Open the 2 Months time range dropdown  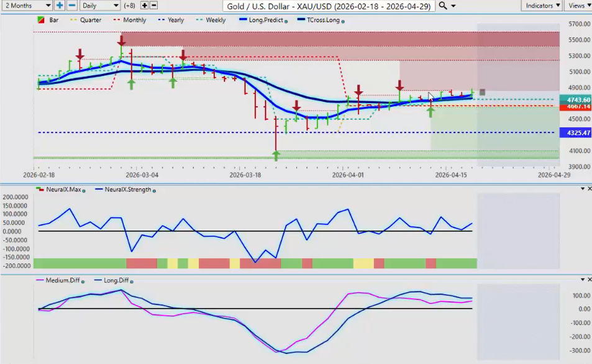click(x=27, y=6)
